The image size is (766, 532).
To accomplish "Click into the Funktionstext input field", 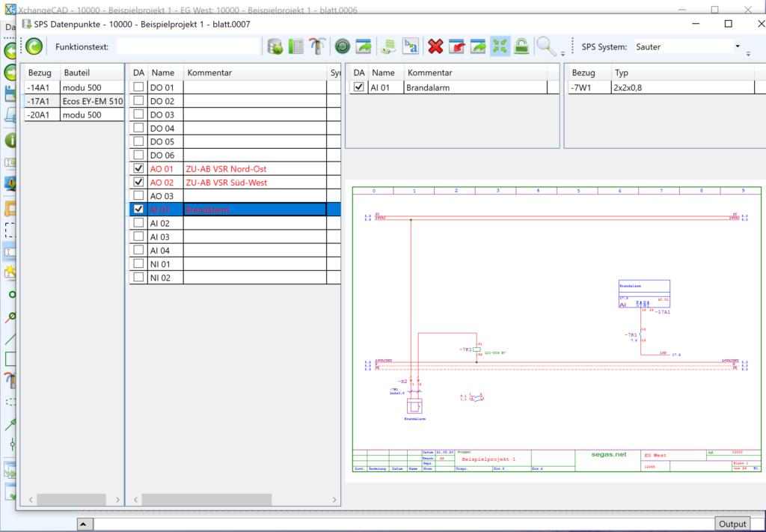I will click(x=188, y=46).
